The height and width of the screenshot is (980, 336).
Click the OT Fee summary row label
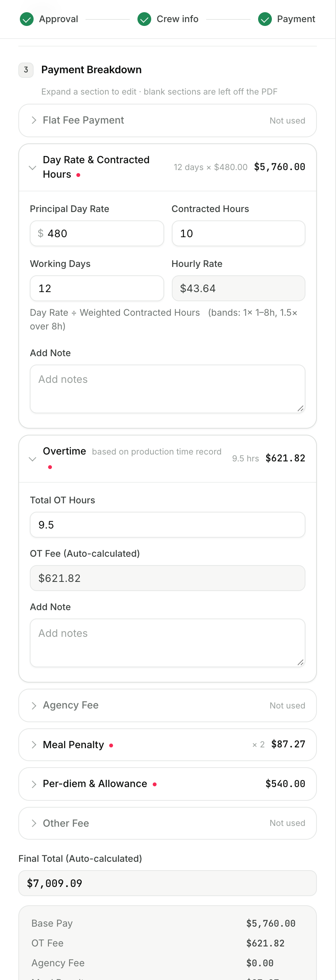47,943
